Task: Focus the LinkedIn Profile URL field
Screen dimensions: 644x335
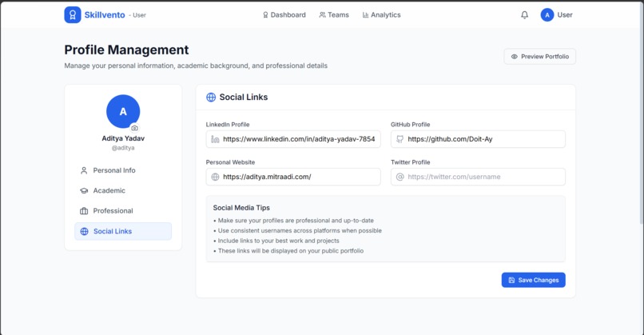Action: click(x=293, y=139)
